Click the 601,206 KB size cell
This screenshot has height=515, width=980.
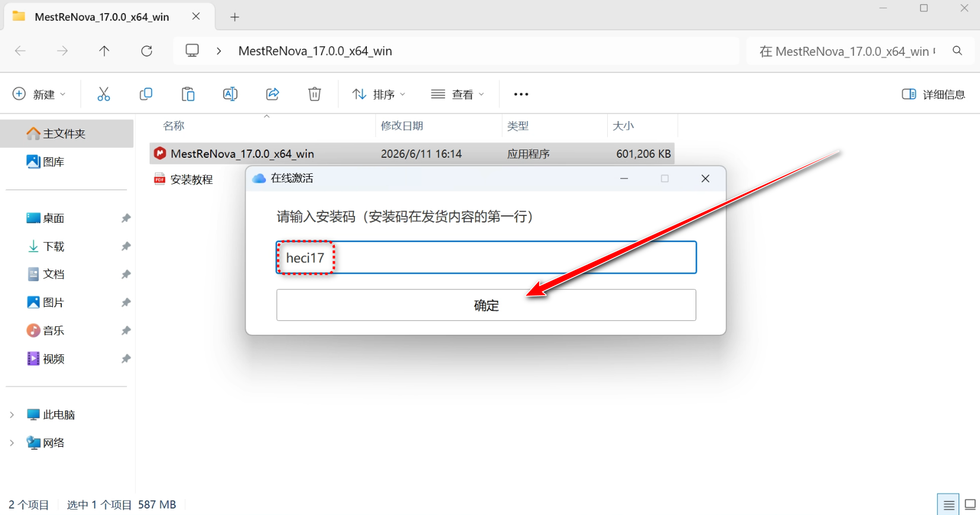(643, 154)
